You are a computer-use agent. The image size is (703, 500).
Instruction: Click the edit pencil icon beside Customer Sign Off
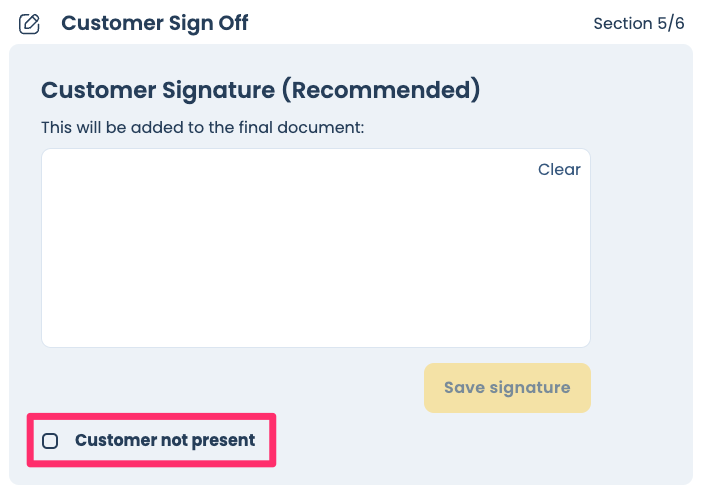[x=30, y=24]
